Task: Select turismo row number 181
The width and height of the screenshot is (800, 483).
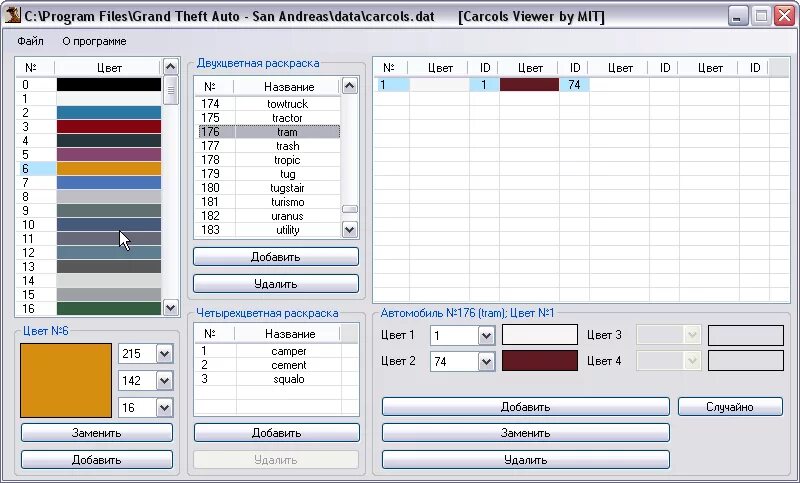Action: (x=268, y=202)
